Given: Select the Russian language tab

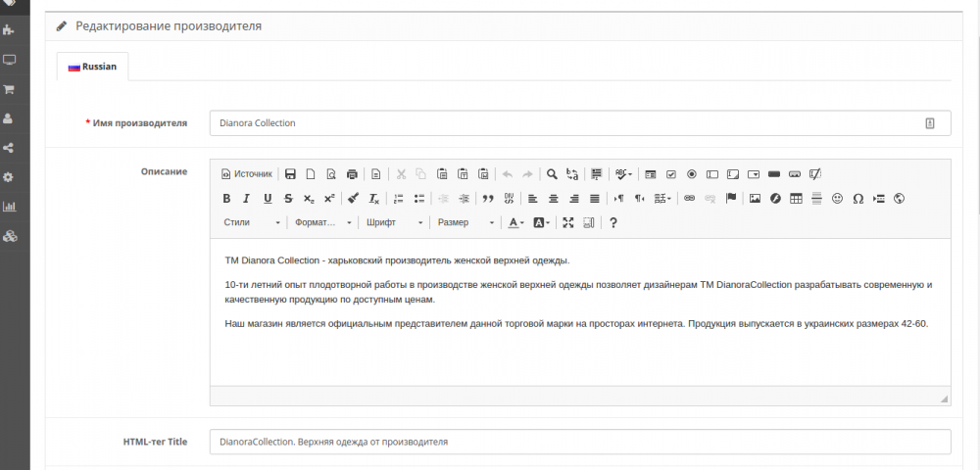Looking at the screenshot, I should [92, 67].
